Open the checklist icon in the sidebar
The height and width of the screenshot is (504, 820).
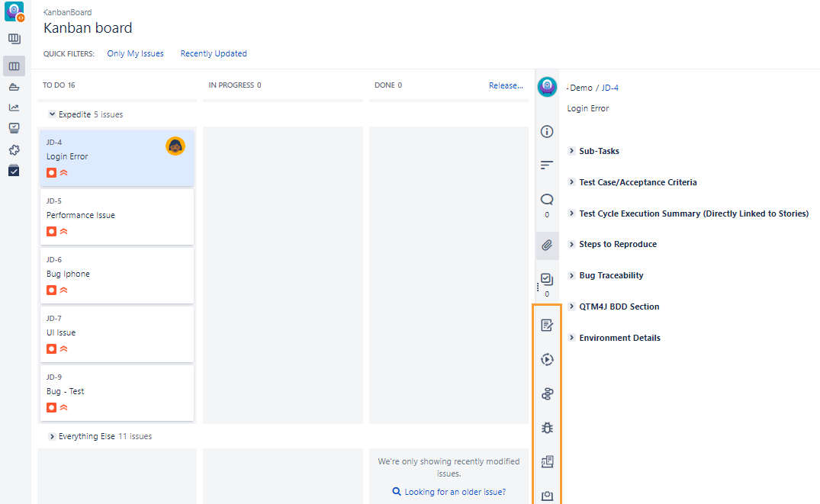tap(14, 171)
